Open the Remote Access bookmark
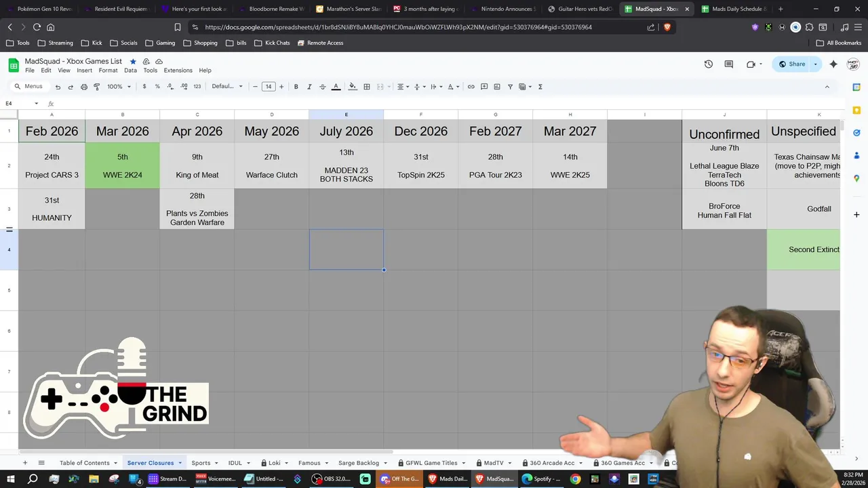868x488 pixels. pyautogui.click(x=320, y=43)
